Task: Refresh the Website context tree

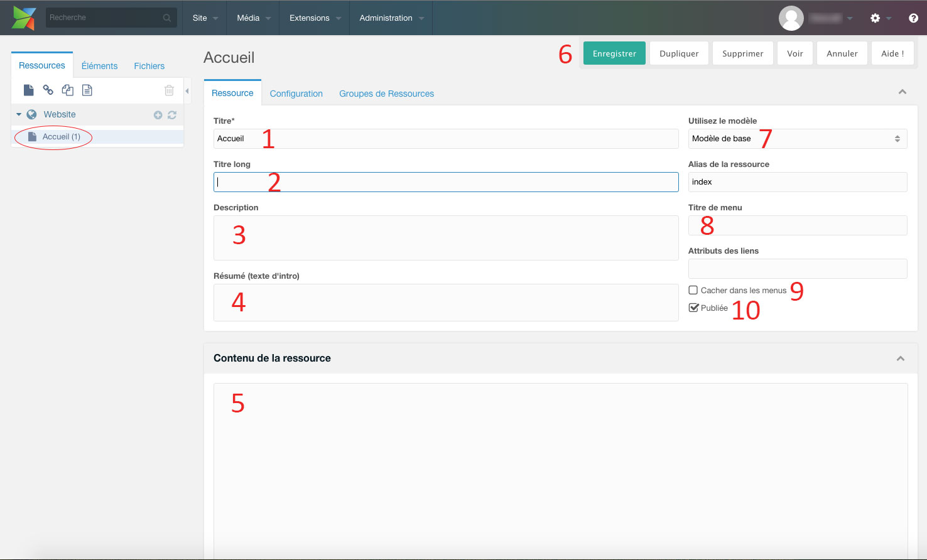Action: tap(172, 115)
